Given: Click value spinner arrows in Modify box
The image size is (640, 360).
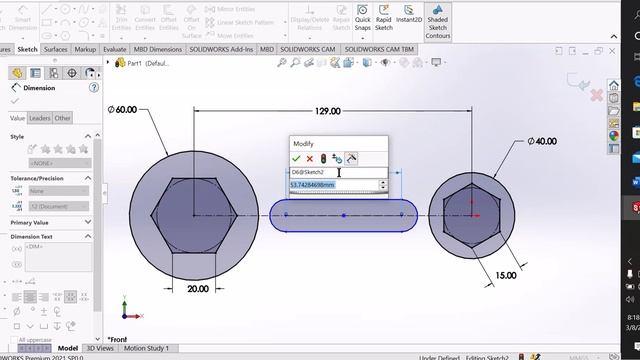Looking at the screenshot, I should (383, 185).
